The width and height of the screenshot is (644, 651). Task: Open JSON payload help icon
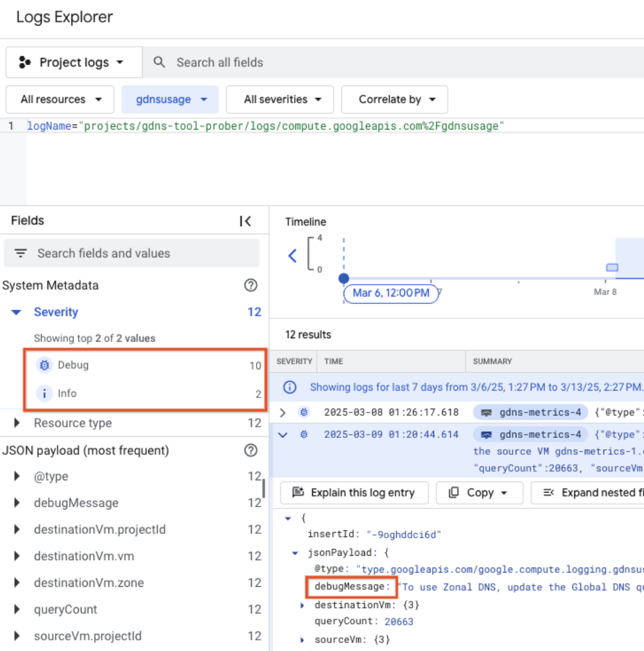coord(250,450)
